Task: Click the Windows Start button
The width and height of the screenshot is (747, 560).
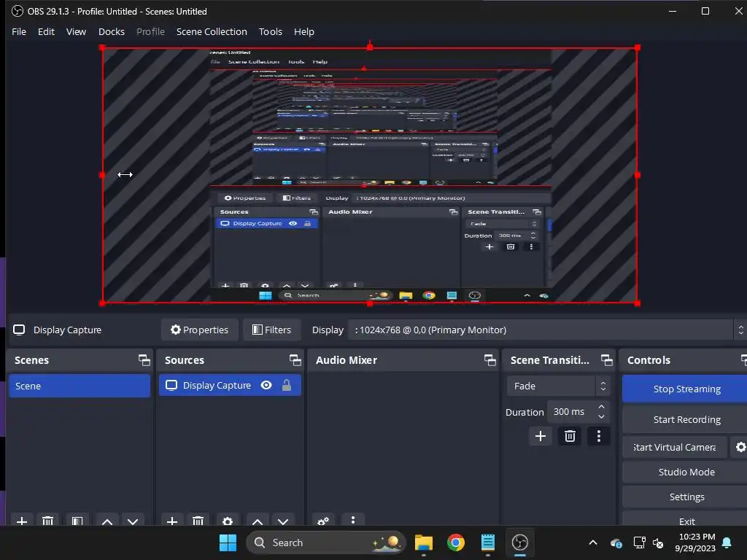Action: [228, 542]
